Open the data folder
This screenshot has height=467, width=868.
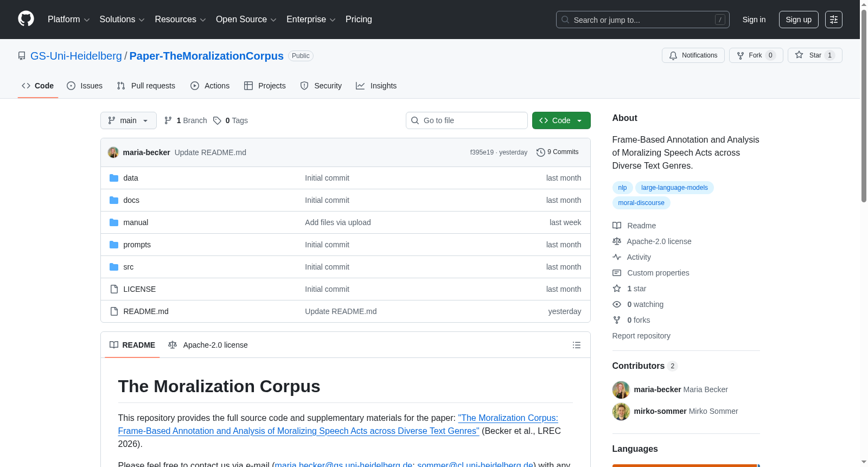tap(131, 178)
